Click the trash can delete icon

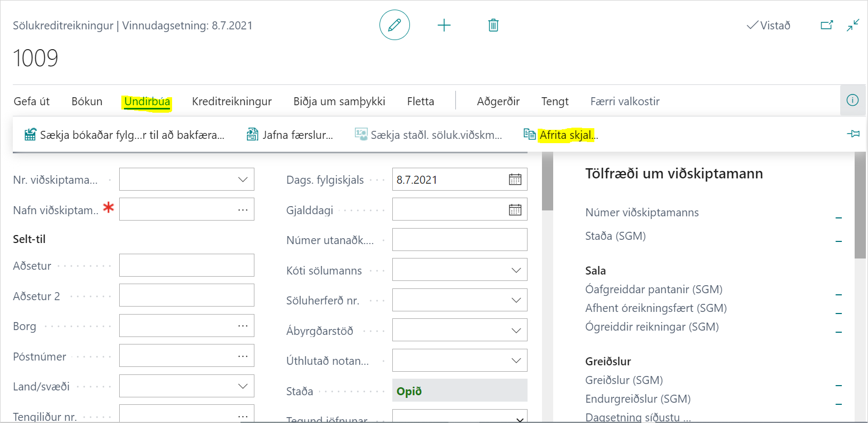[x=493, y=25]
